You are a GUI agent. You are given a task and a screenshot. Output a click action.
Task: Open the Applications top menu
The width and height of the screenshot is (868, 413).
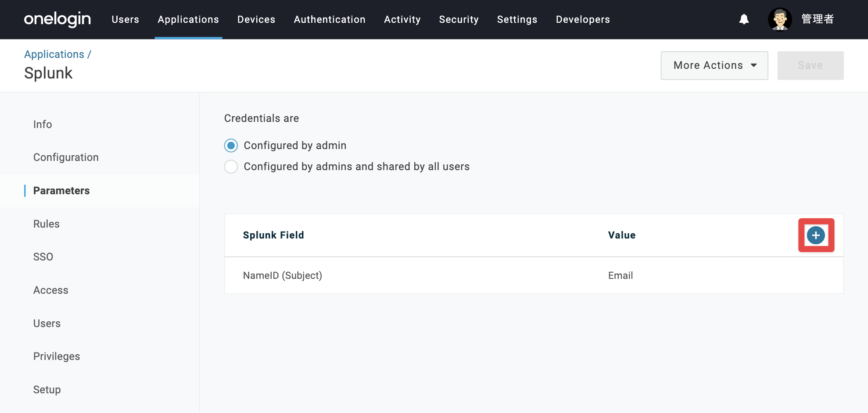pyautogui.click(x=188, y=19)
